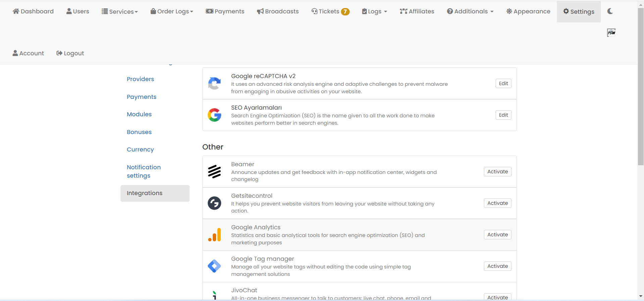The image size is (644, 301).
Task: Open the Broadcasts nav label
Action: (282, 11)
